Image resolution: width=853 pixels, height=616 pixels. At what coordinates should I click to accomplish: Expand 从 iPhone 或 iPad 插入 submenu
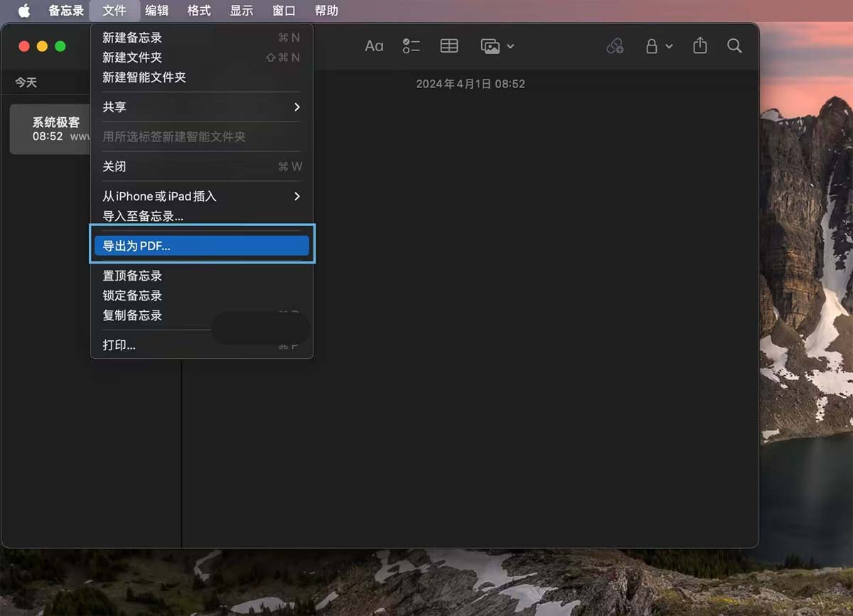coord(201,196)
